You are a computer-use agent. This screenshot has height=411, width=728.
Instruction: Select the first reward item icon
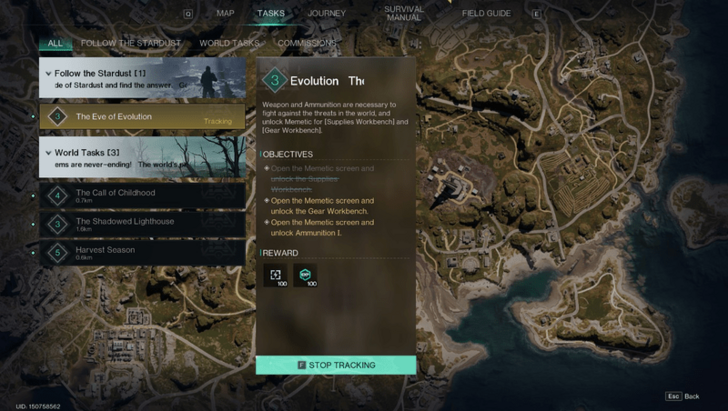coord(275,275)
